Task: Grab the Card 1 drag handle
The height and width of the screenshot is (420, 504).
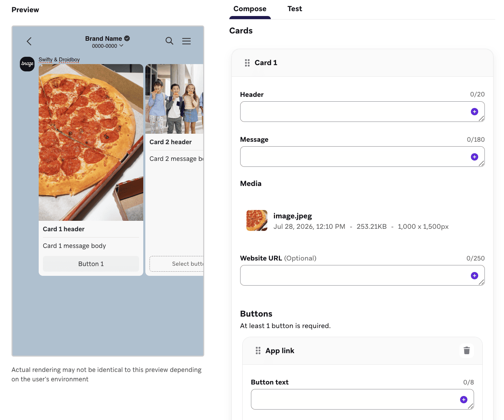Action: (x=247, y=63)
